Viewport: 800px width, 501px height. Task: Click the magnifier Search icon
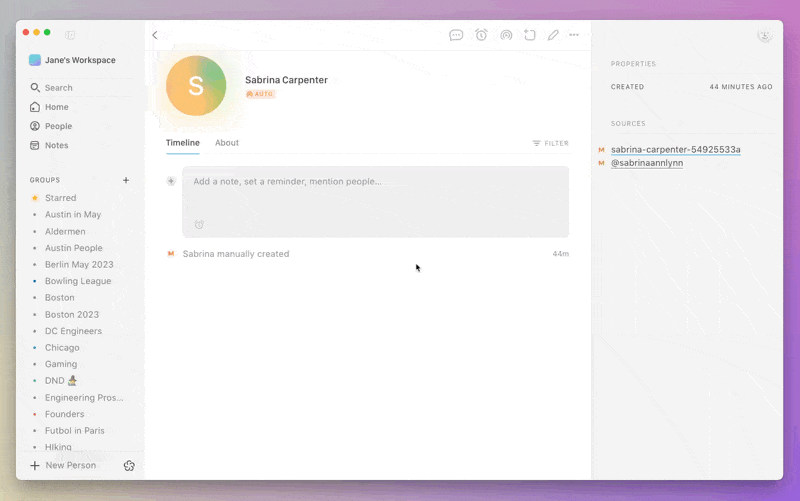tap(35, 87)
